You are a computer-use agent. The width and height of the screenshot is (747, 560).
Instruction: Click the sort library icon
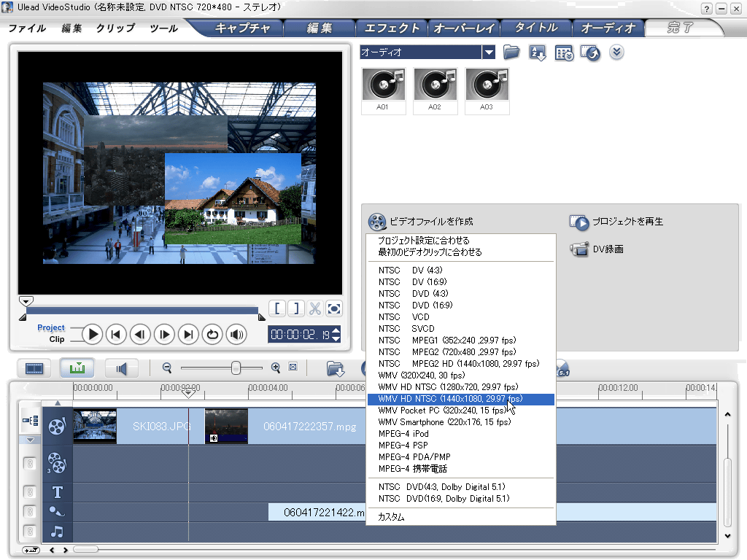coord(538,52)
